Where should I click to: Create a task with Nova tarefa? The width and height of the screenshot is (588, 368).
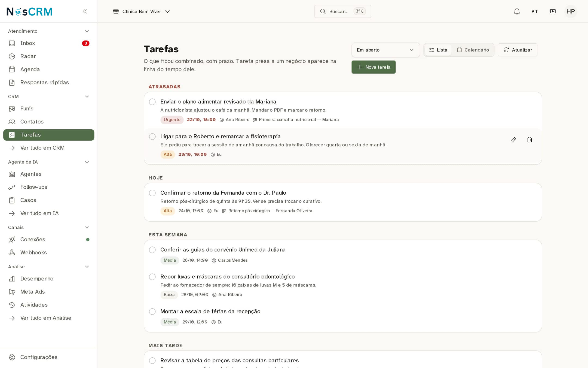373,67
